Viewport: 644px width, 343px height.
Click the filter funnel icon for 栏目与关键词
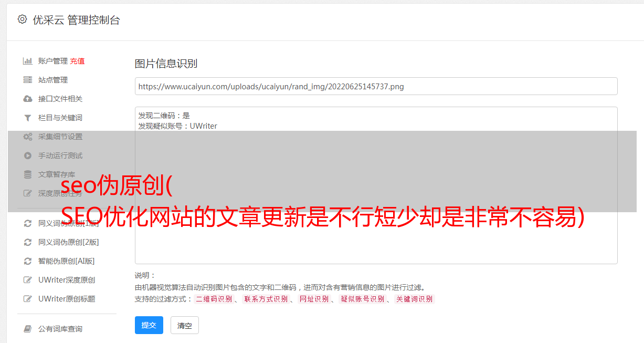28,118
